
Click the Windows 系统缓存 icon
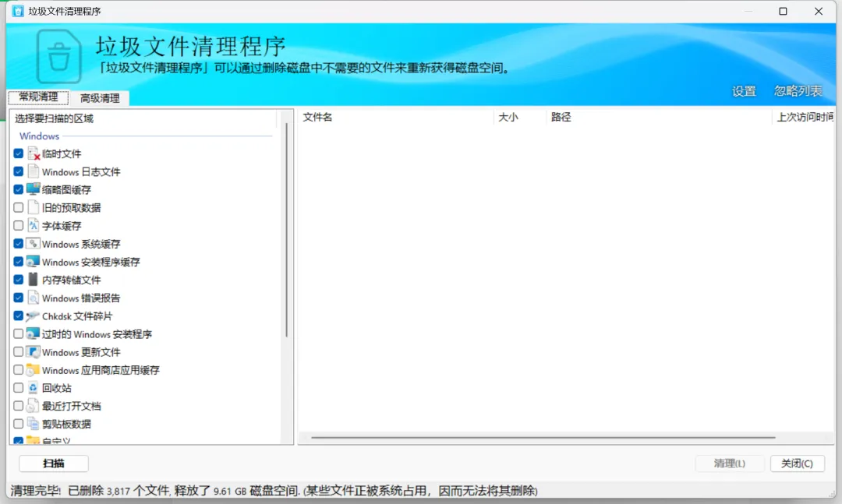click(34, 244)
